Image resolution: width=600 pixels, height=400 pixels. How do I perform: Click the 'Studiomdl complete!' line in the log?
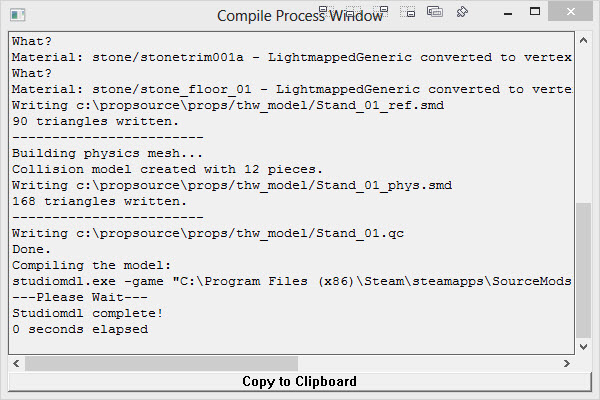88,313
